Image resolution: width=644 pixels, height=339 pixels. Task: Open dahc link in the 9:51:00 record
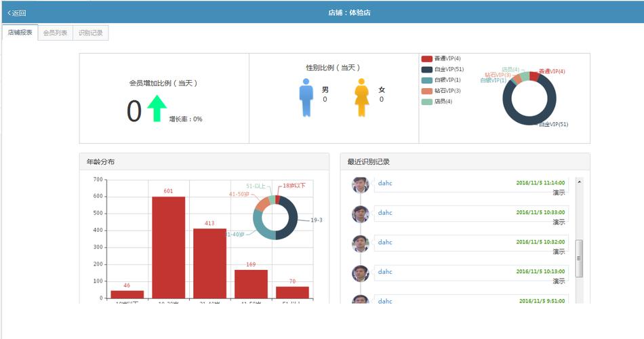[385, 301]
